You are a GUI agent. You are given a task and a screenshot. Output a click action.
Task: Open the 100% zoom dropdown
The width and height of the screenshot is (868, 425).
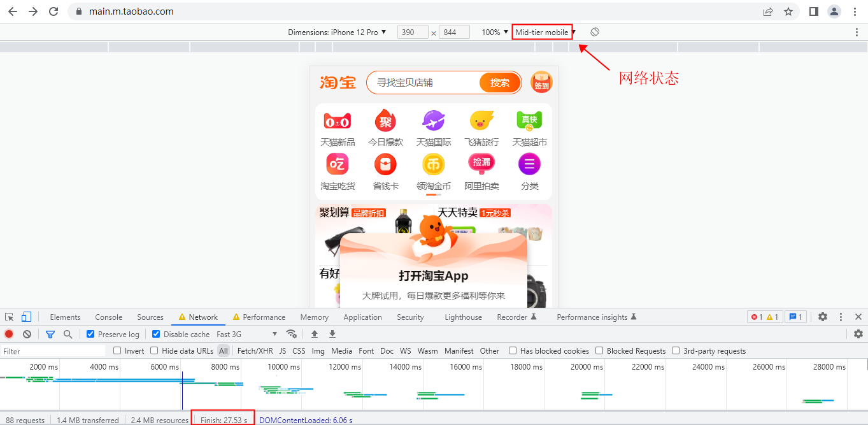pyautogui.click(x=495, y=32)
